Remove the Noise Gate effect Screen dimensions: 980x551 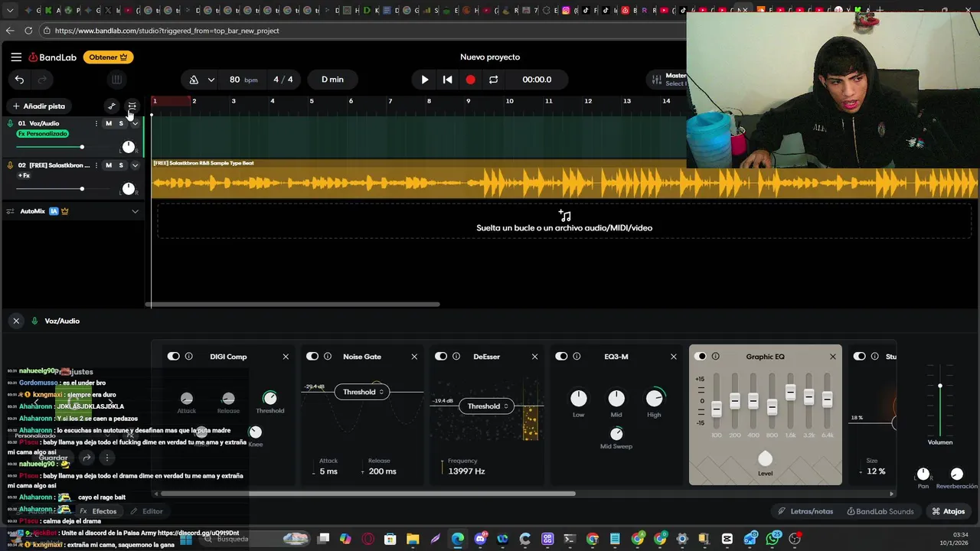[414, 357]
